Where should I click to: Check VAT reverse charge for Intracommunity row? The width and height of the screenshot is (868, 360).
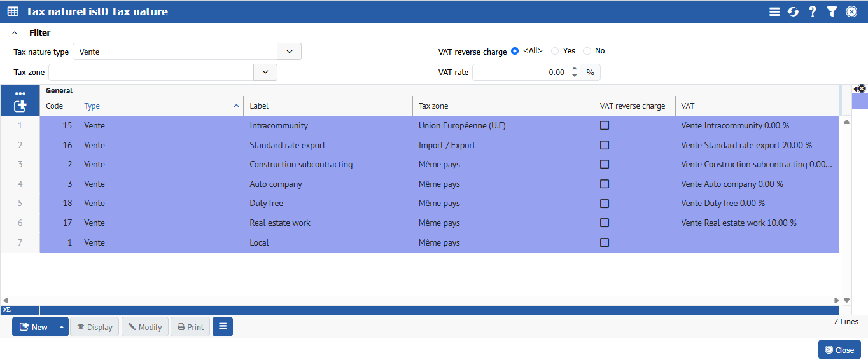pyautogui.click(x=605, y=126)
